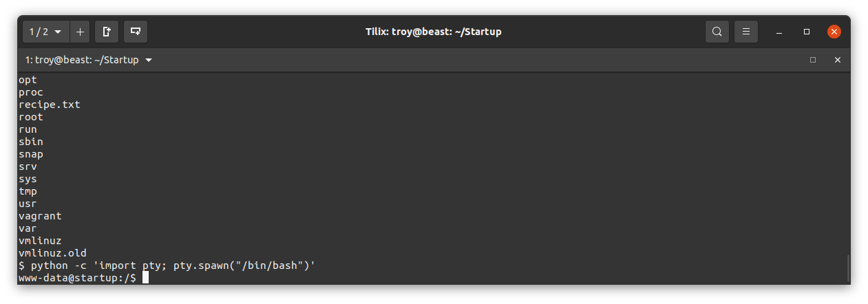Click the window title Tilix: troy@beast

click(434, 32)
